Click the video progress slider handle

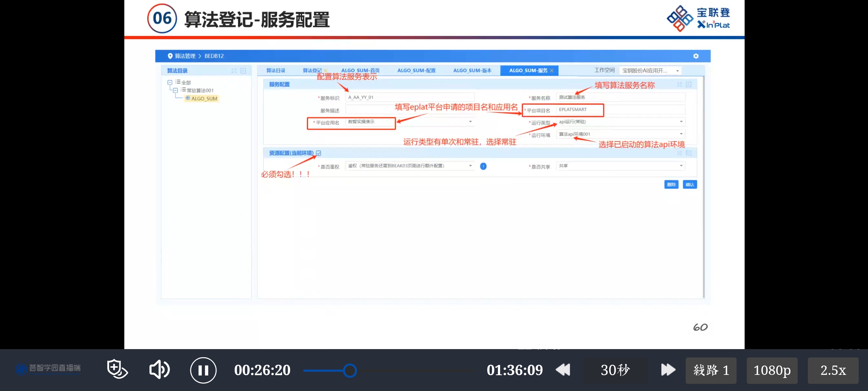[350, 371]
